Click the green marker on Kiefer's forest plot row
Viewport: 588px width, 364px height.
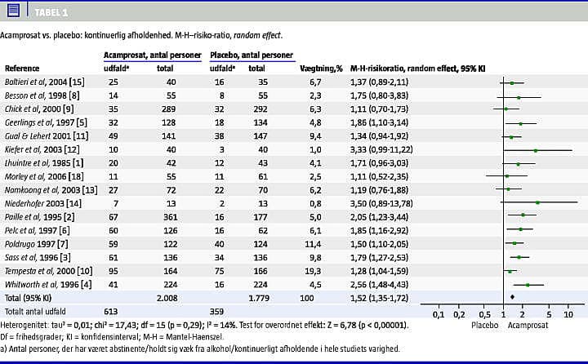[x=536, y=150]
